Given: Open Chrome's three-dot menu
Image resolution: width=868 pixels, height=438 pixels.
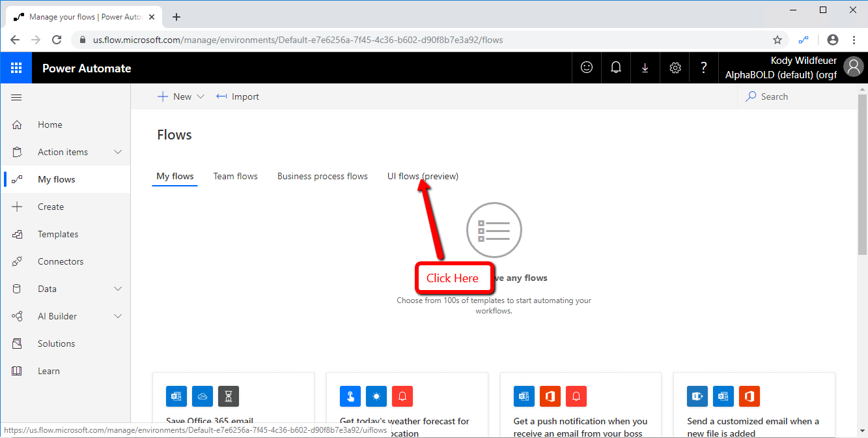Looking at the screenshot, I should [854, 40].
